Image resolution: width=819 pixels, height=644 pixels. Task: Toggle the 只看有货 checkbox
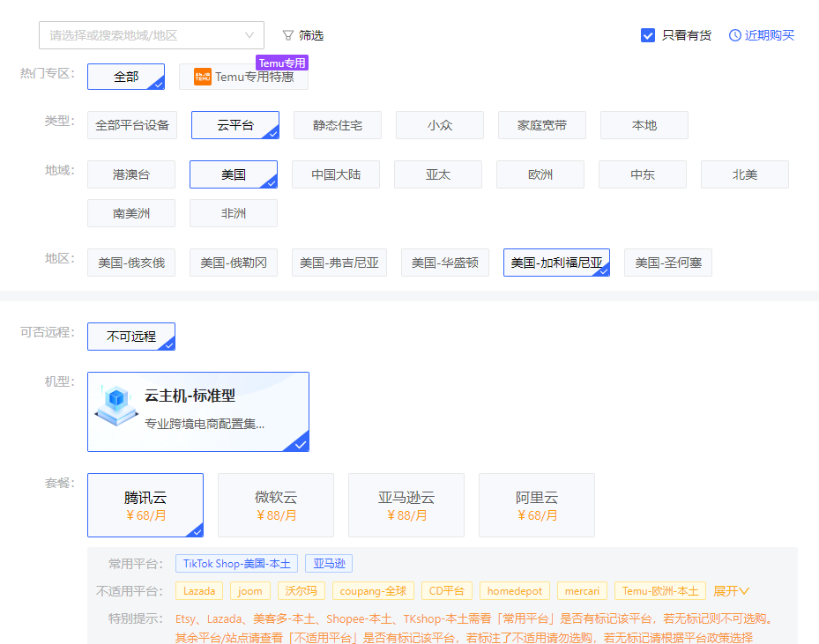coord(648,35)
